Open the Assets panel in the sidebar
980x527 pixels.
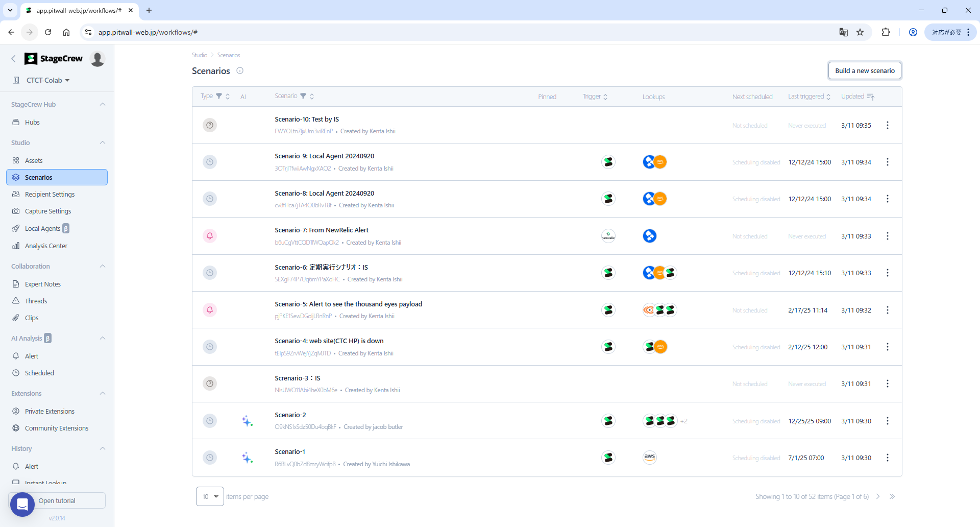(34, 160)
